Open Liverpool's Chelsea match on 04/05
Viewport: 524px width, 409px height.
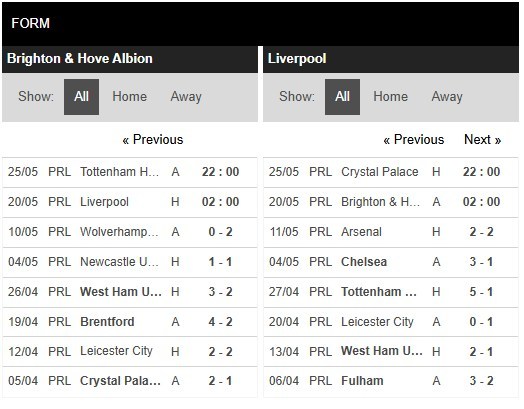(x=391, y=262)
